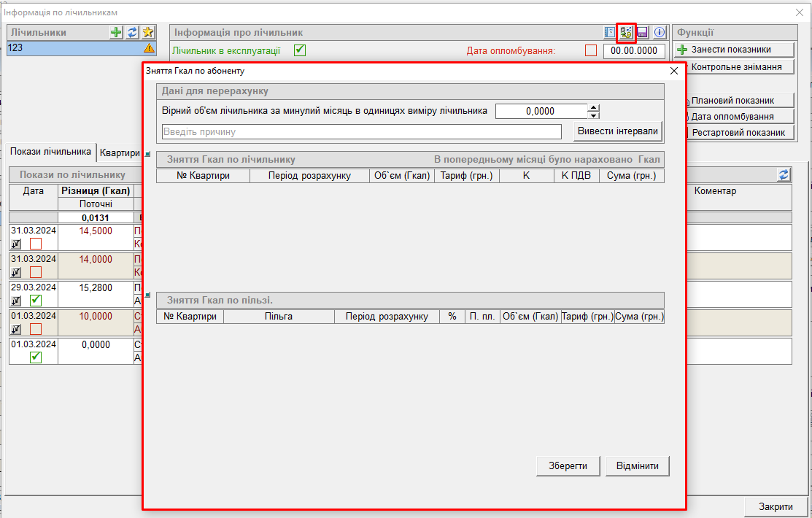Viewport: 812px width, 518px height.
Task: Click the purple save diskette icon
Action: [x=643, y=32]
